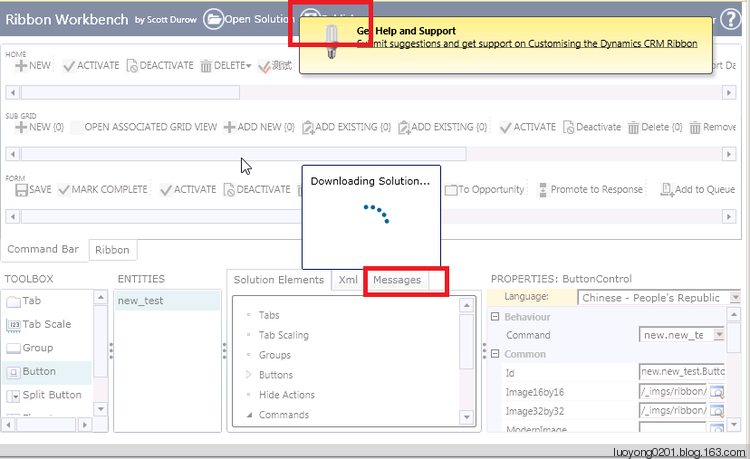Image resolution: width=750 pixels, height=459 pixels.
Task: Click the Image16by16 path input field
Action: pos(673,392)
